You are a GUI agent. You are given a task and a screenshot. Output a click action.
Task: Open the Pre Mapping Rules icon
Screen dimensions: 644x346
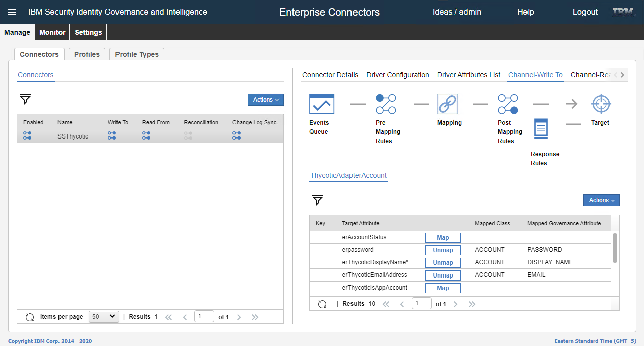(386, 104)
